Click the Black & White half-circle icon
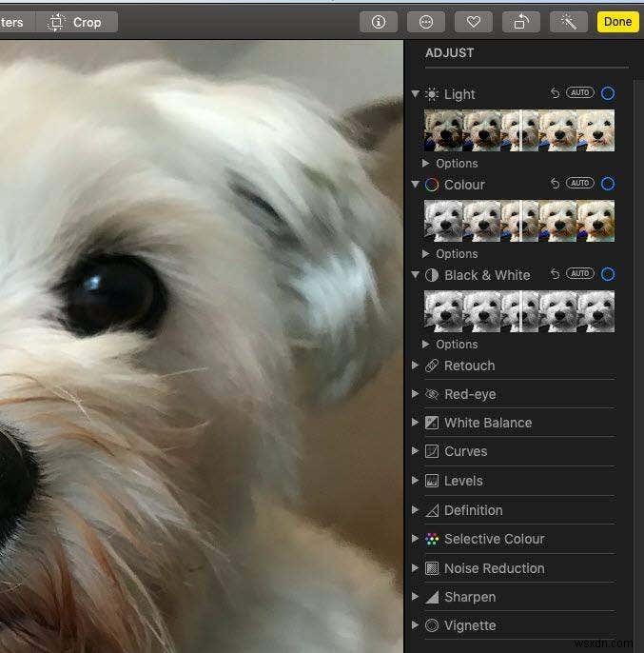 click(432, 275)
